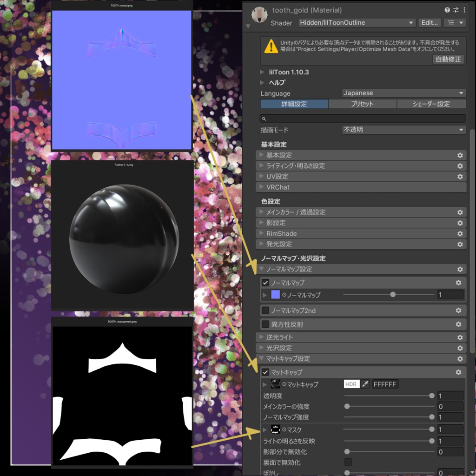
Task: Switch to the シェーダー設定 tab
Action: (431, 104)
